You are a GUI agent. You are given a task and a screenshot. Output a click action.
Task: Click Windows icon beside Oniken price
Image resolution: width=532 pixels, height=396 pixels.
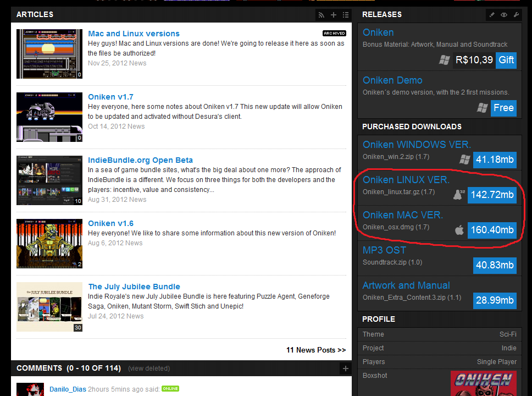point(445,60)
